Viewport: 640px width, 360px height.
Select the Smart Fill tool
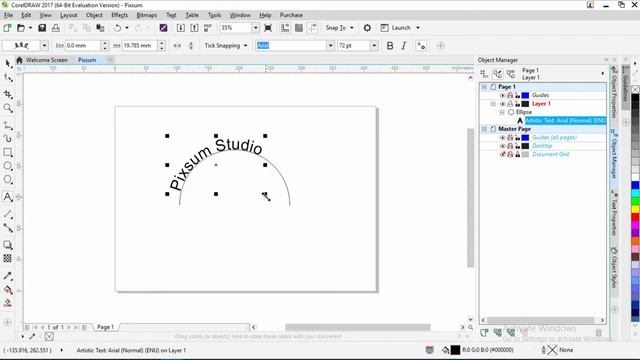tap(8, 303)
